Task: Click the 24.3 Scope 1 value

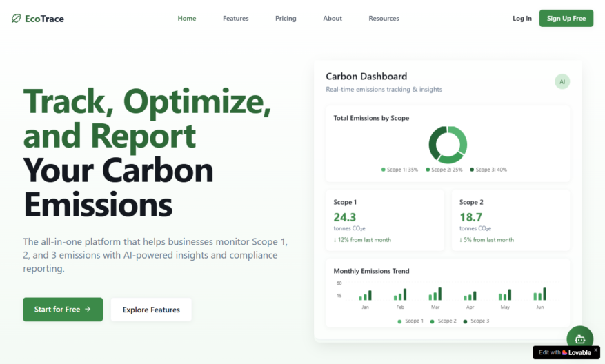Action: click(x=344, y=217)
